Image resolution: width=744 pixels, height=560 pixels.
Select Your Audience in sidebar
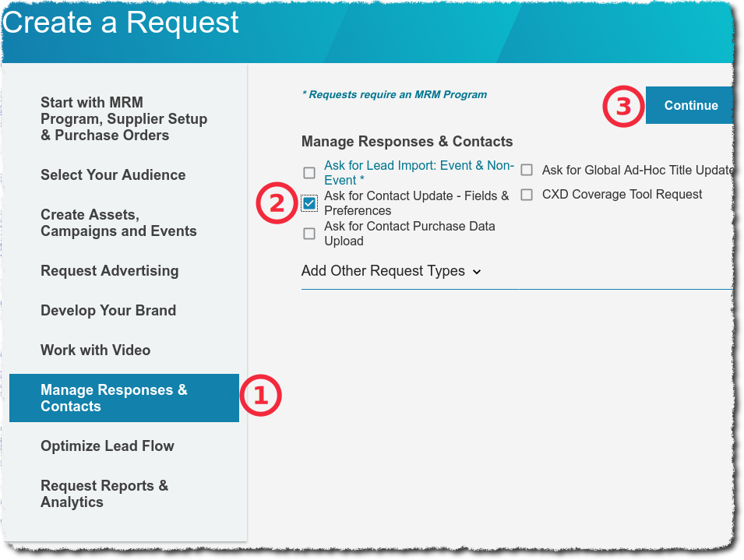113,175
